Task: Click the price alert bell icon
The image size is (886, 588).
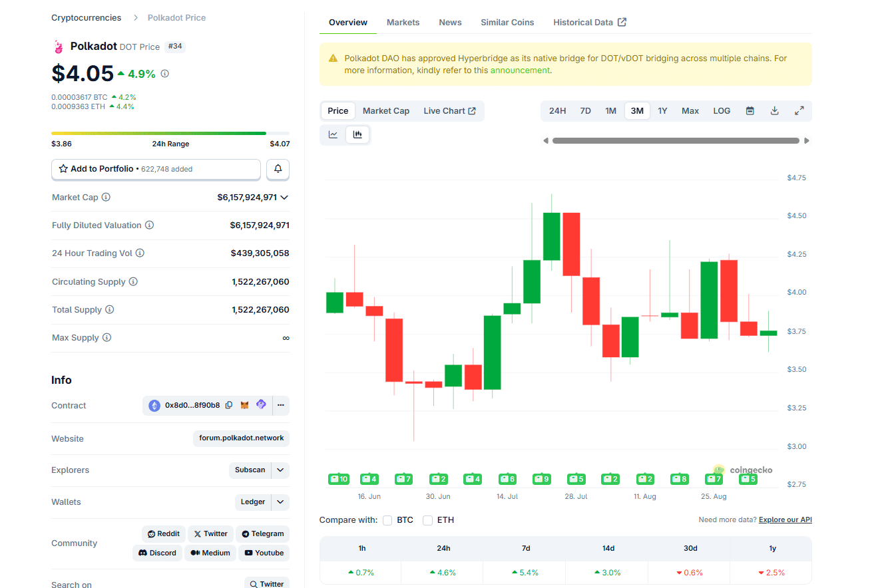Action: [x=278, y=170]
